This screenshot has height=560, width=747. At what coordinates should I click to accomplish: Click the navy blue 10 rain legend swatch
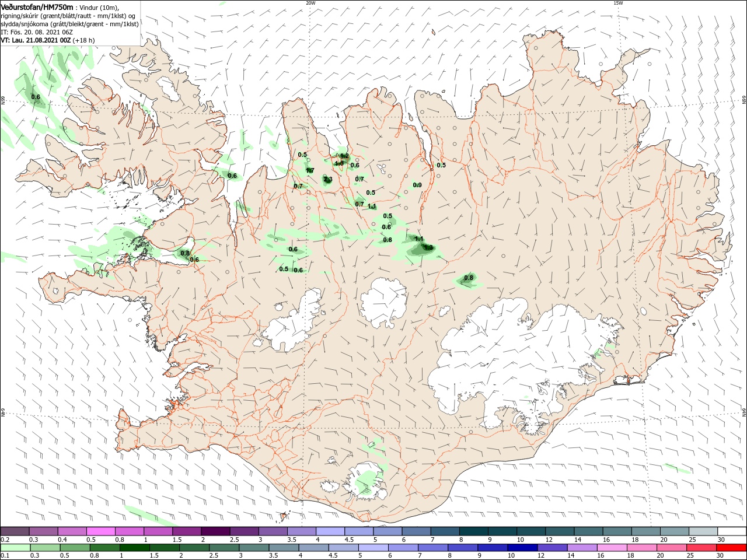(x=521, y=548)
